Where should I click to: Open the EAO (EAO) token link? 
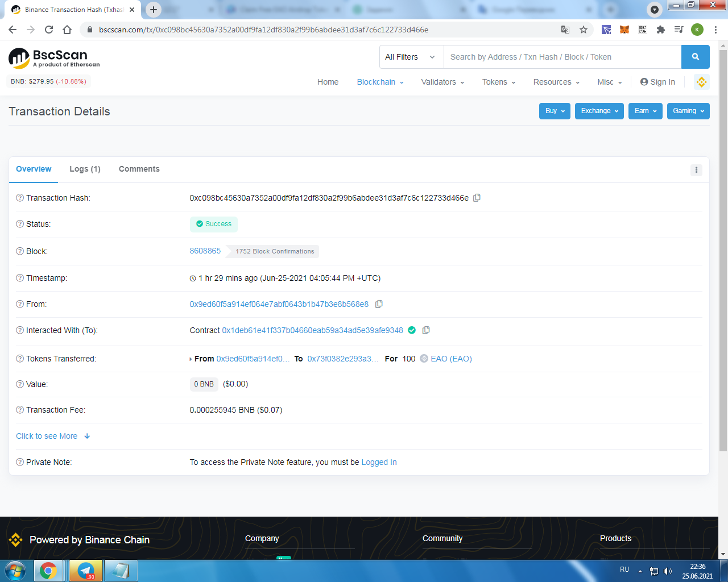coord(451,359)
